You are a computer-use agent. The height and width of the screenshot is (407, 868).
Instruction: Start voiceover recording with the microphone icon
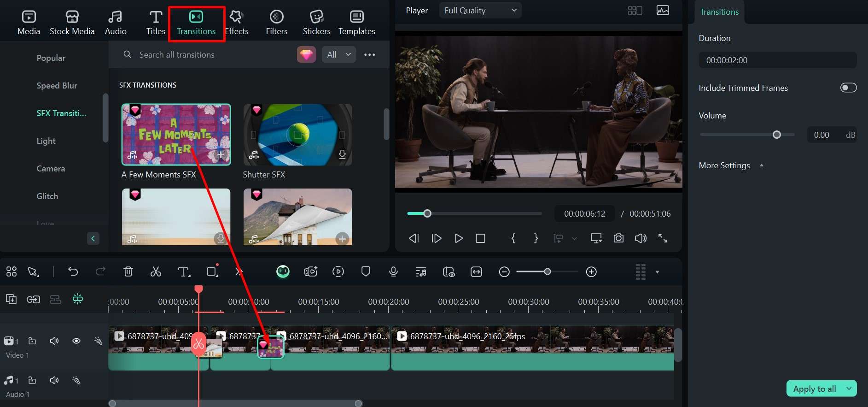pos(393,271)
